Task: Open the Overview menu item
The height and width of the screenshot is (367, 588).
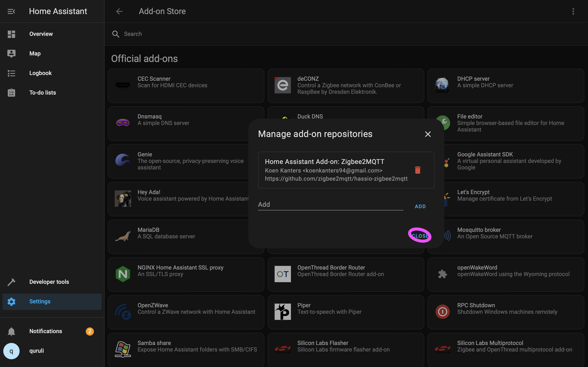Action: coord(41,34)
